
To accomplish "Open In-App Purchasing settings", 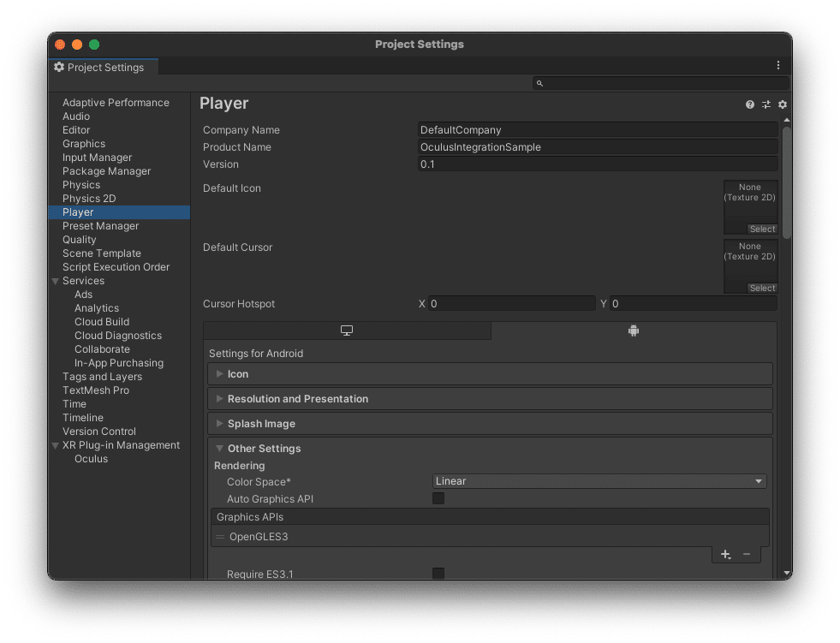I will pyautogui.click(x=119, y=363).
